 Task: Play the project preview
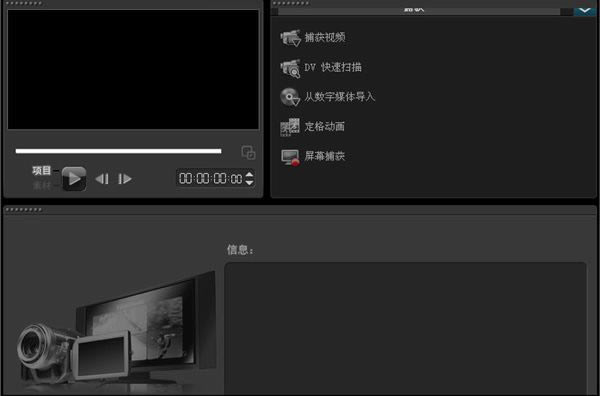pos(74,179)
